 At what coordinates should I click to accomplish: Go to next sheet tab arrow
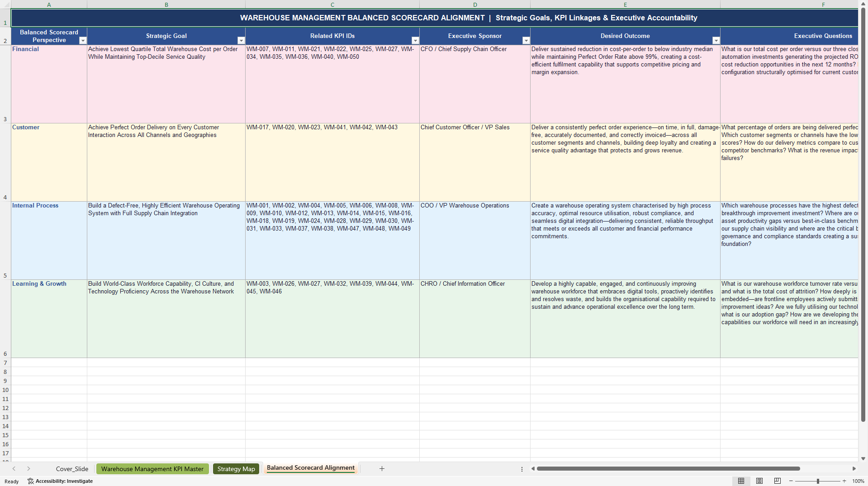pyautogui.click(x=28, y=469)
